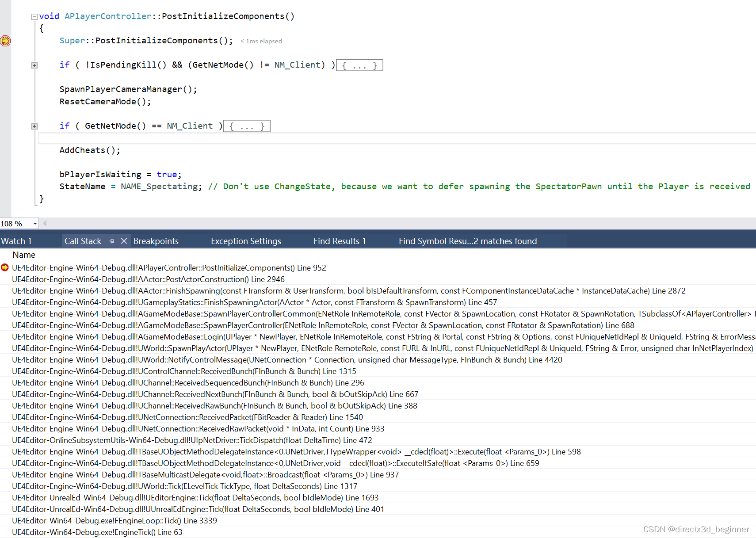Expand the GetNetMode NM_Client if block

(34, 126)
